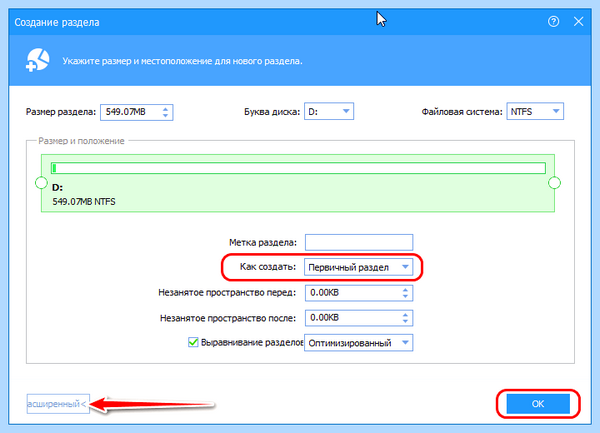Open the Как создать dropdown
This screenshot has height=433, width=600.
click(359, 267)
